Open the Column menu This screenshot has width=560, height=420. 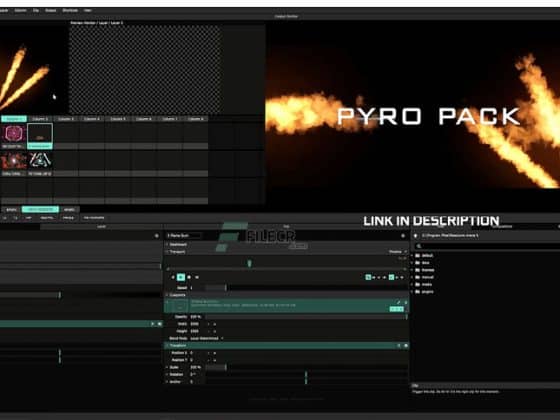click(20, 10)
